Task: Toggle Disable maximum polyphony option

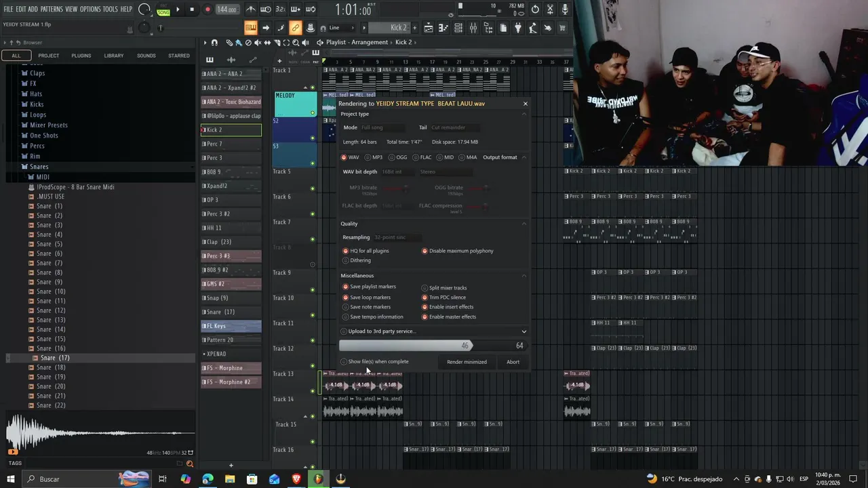Action: [x=458, y=251]
